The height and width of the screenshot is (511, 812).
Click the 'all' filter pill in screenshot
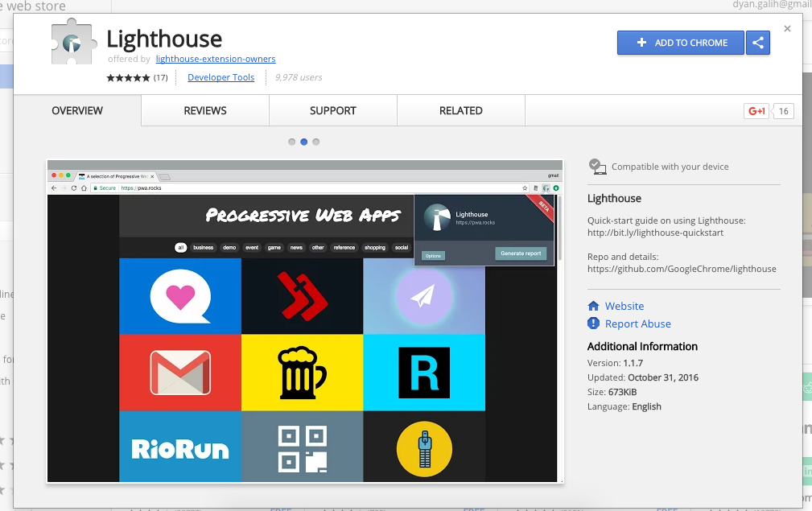[181, 248]
